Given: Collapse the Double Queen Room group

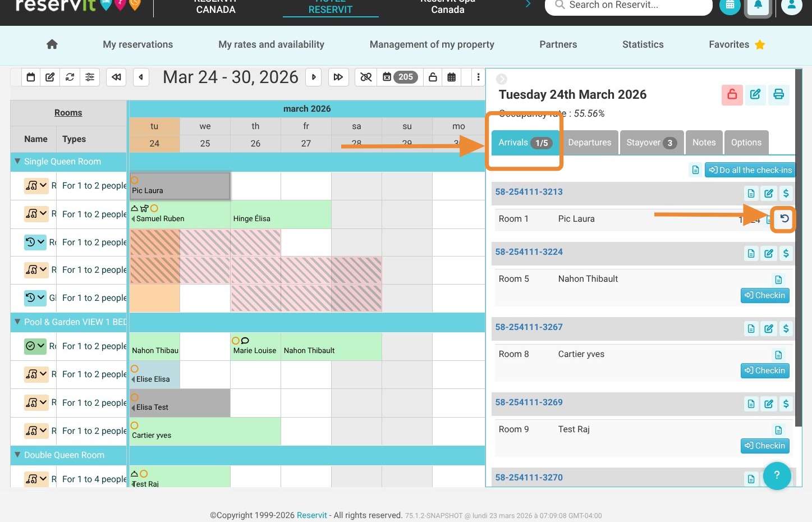Looking at the screenshot, I should click(x=17, y=455).
